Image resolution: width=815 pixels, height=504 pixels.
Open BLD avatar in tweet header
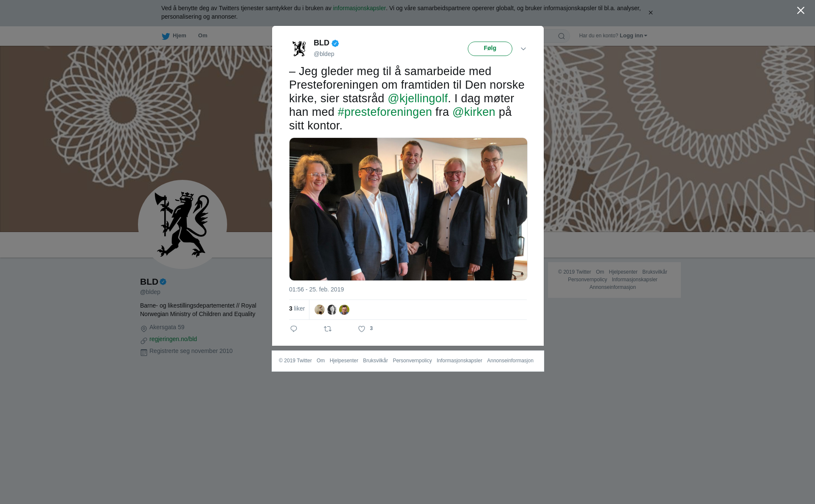tap(299, 48)
